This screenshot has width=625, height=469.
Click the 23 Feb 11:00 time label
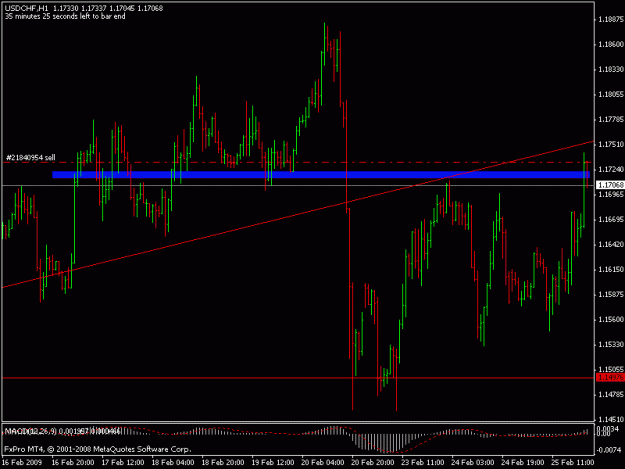coord(423,462)
